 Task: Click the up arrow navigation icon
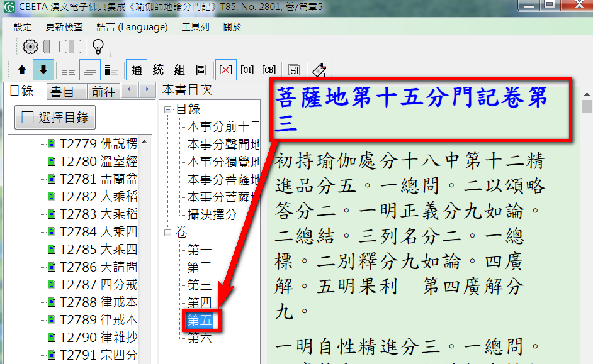click(x=22, y=70)
